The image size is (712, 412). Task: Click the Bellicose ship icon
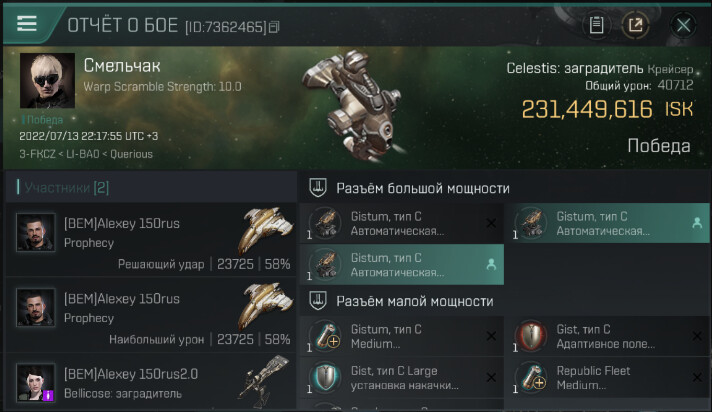coord(265,381)
